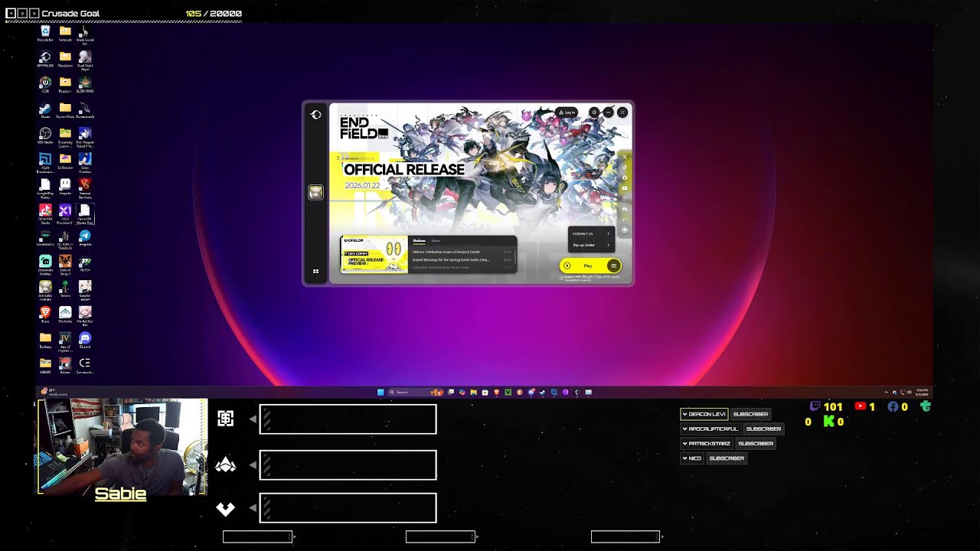Open the Release Celebration notice
The image size is (980, 551).
[463, 252]
